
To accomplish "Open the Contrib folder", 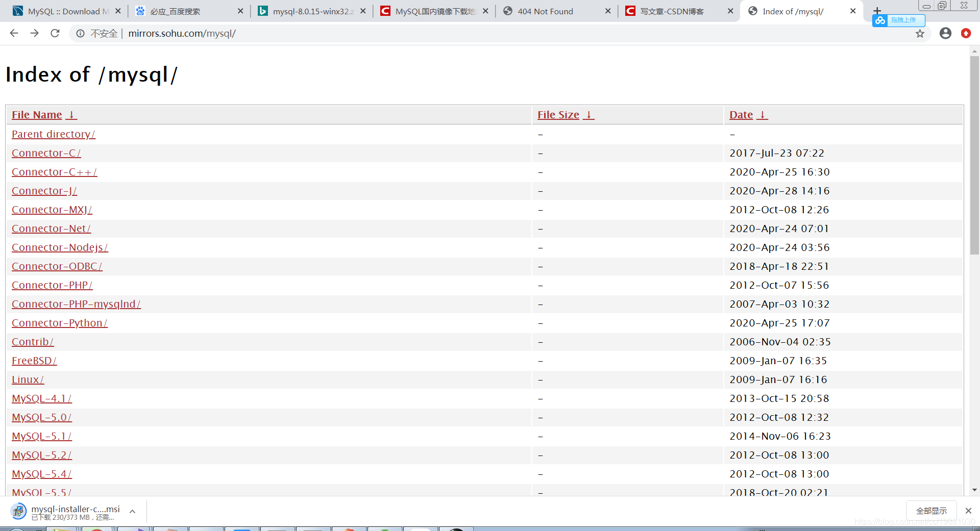I will pos(33,342).
